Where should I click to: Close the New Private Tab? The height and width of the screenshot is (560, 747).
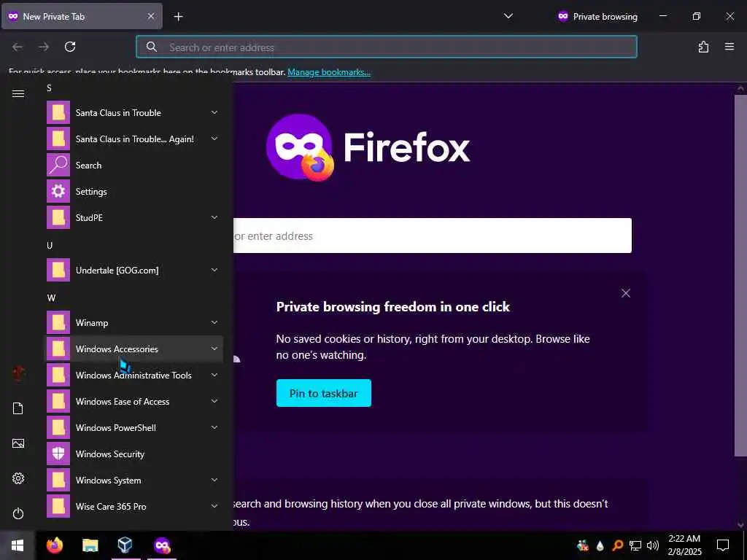(x=150, y=16)
